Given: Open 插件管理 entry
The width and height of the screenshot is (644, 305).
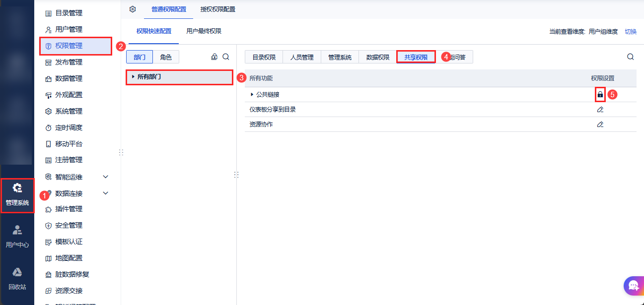Looking at the screenshot, I should (69, 209).
